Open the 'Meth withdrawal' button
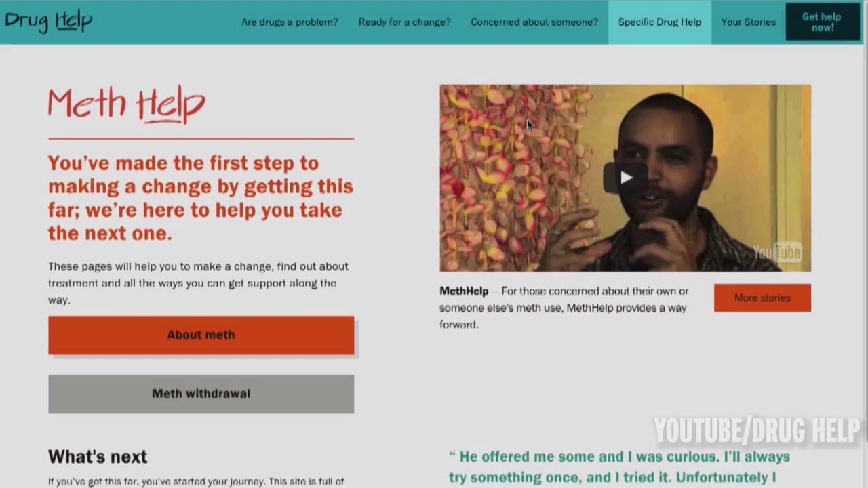 201,394
